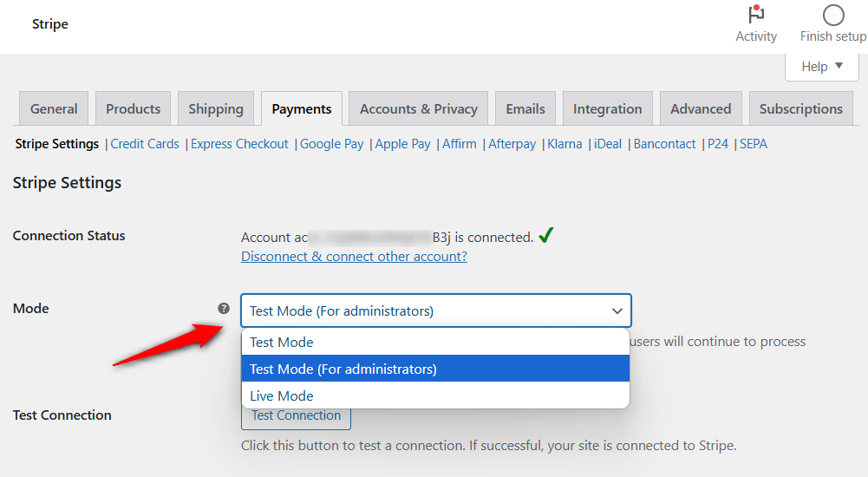Open the Integration tab
Image resolution: width=868 pixels, height=477 pixels.
(607, 109)
